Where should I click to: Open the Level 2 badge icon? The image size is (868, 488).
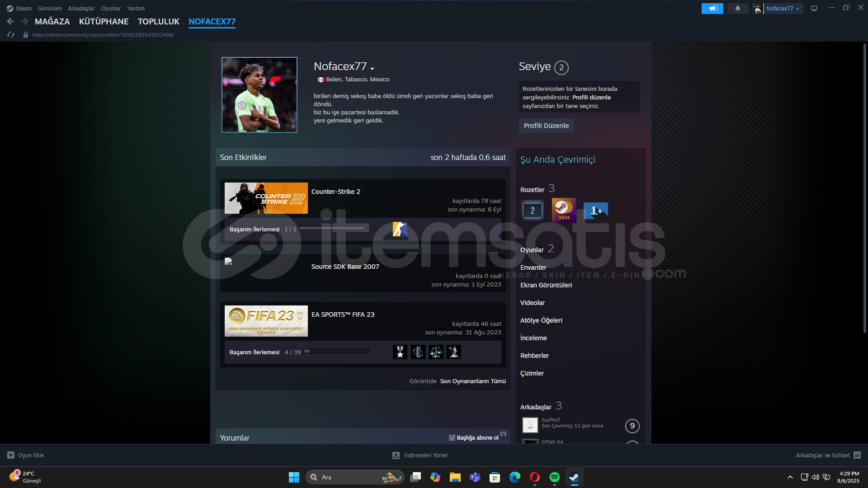pos(533,210)
